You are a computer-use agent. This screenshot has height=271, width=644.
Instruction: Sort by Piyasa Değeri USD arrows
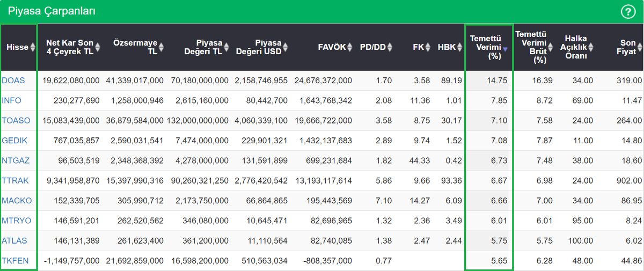coord(285,47)
